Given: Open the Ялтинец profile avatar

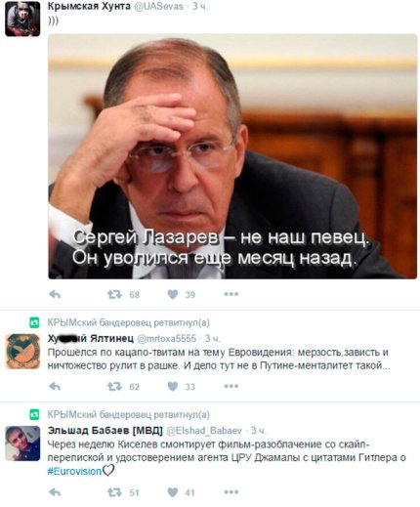Looking at the screenshot, I should (22, 351).
